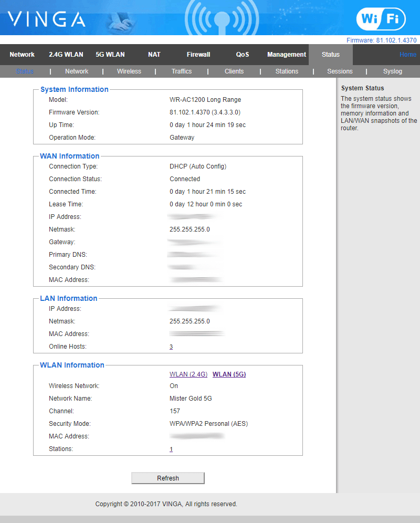Click the VINGA logo in header
The height and width of the screenshot is (523, 420).
(46, 19)
